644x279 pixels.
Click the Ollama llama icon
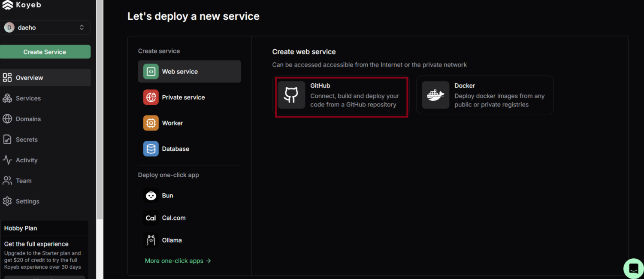click(151, 240)
